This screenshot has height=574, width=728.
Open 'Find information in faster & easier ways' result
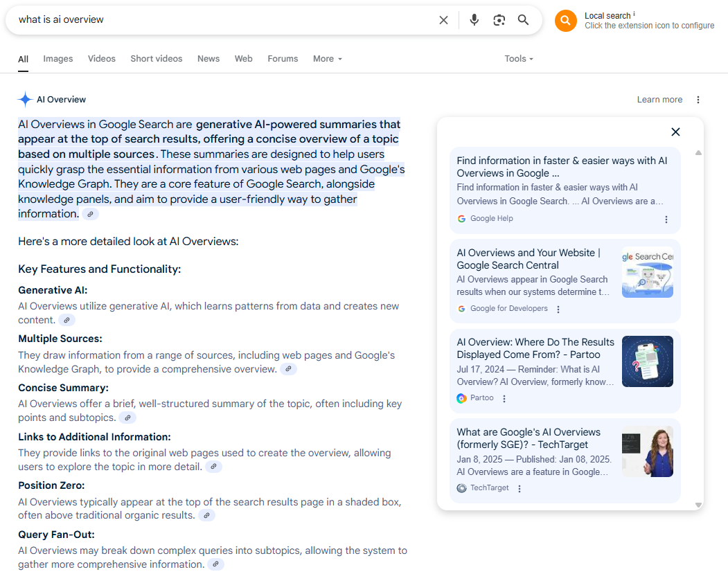pyautogui.click(x=562, y=167)
